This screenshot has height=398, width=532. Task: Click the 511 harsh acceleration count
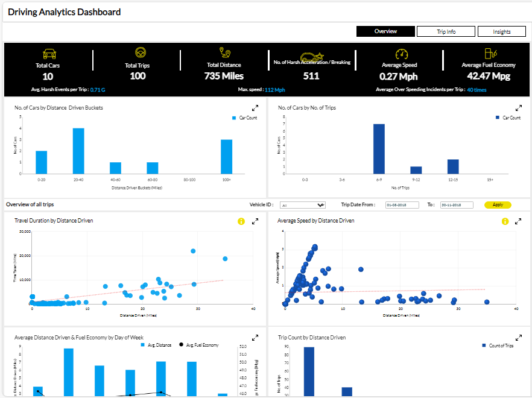tap(311, 75)
